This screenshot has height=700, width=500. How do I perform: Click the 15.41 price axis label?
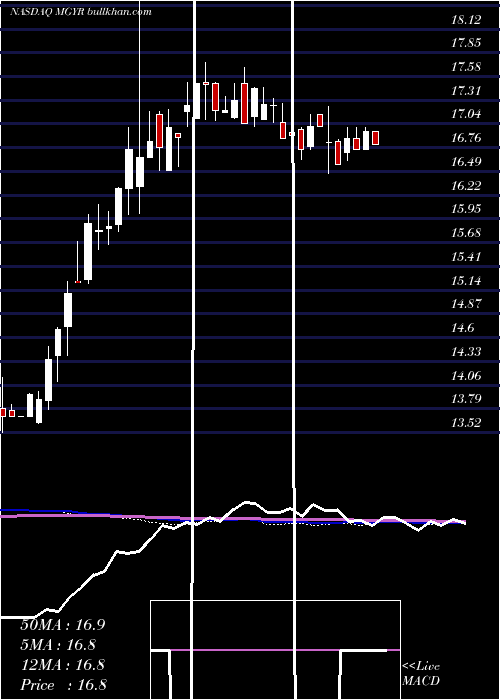467,257
